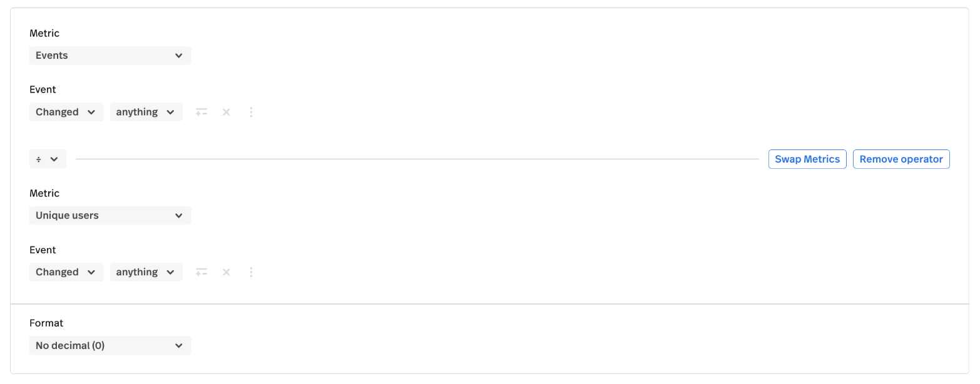Open the second anything dropdown

tap(146, 273)
